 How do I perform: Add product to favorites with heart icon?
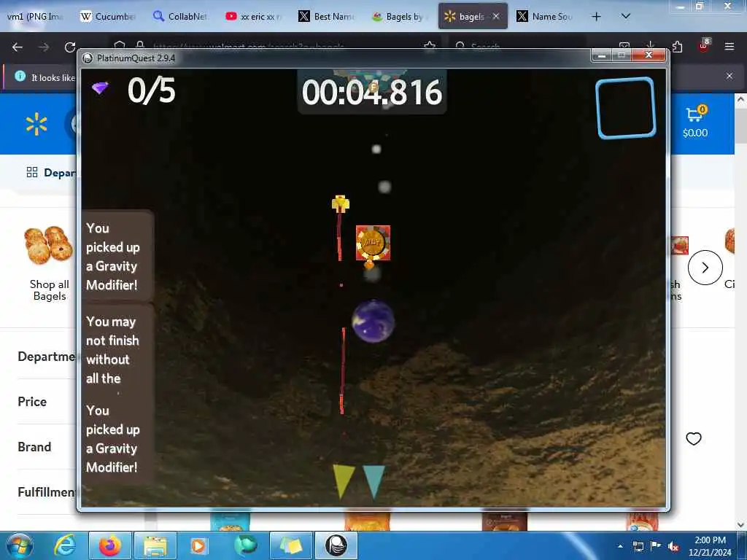click(x=694, y=438)
